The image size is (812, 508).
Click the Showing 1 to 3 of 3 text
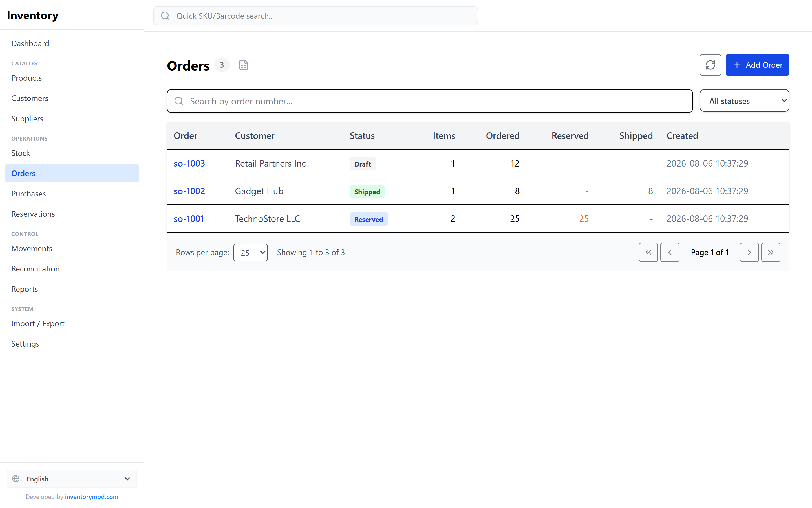click(x=311, y=253)
